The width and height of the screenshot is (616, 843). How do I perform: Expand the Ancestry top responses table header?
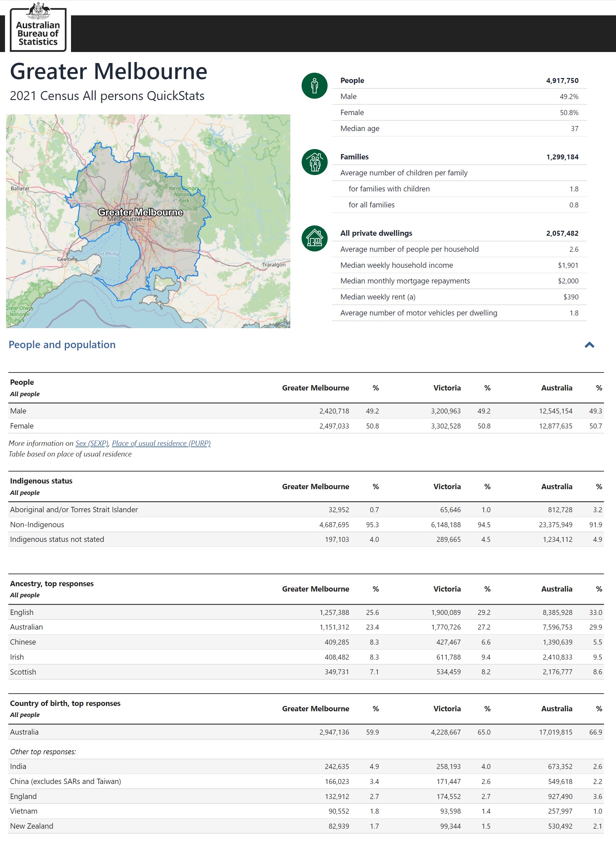[52, 584]
